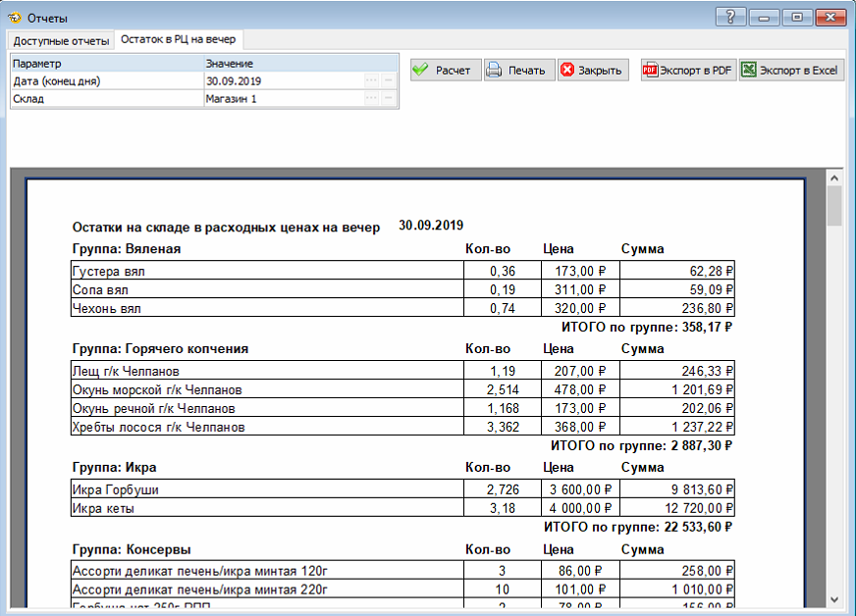Clear the Склад value with the minus button
The height and width of the screenshot is (616, 856).
[389, 99]
